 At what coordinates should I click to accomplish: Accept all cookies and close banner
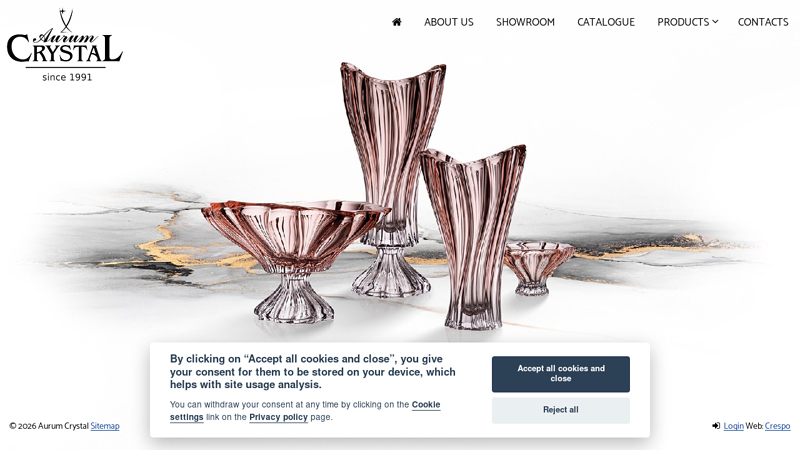[561, 374]
